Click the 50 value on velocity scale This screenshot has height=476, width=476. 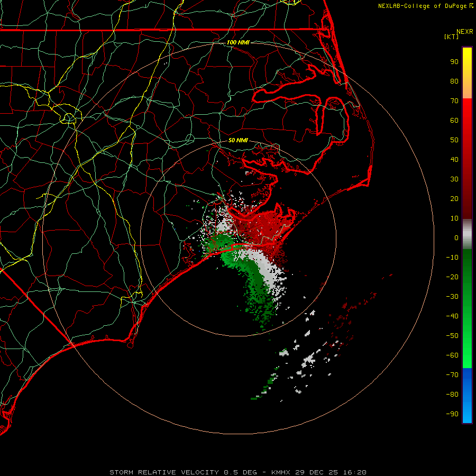coord(454,140)
